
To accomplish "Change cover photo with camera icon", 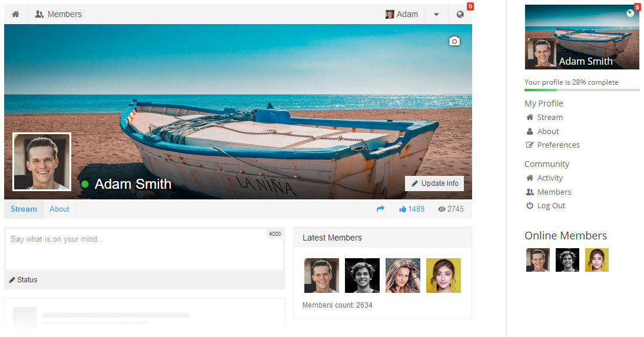I will [454, 41].
